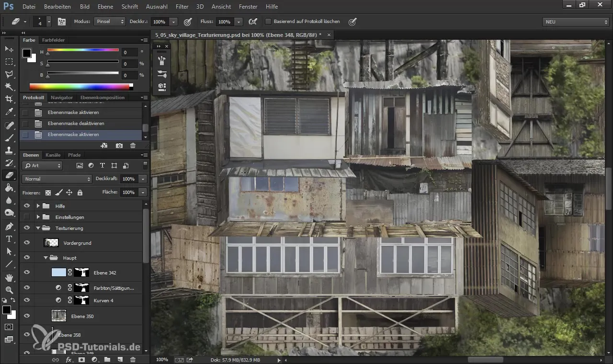613x364 pixels.
Task: Create new snapshot with camera icon
Action: coord(119,146)
